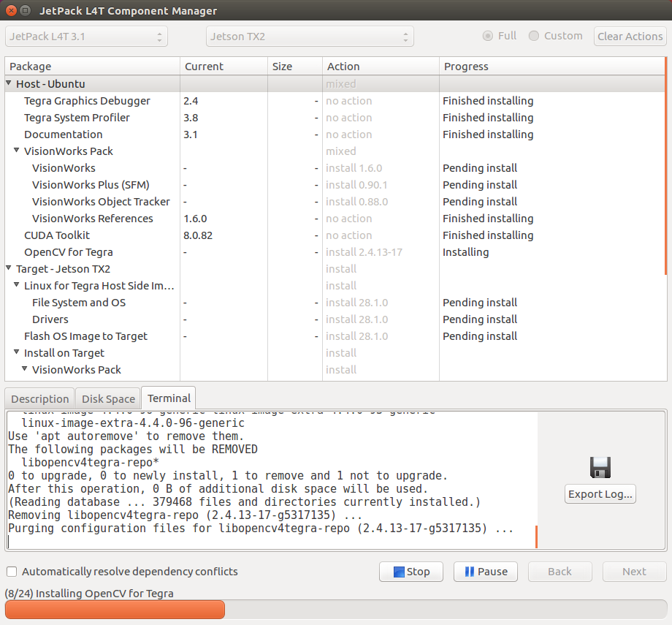
Task: Switch to the Description tab
Action: (40, 399)
